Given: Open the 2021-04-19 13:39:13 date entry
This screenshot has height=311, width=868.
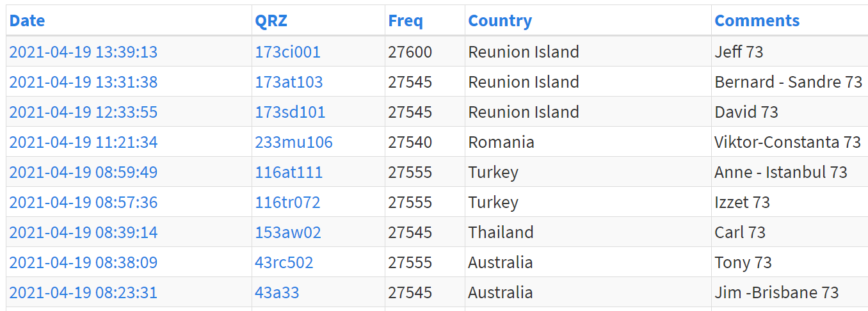Looking at the screenshot, I should [x=83, y=52].
